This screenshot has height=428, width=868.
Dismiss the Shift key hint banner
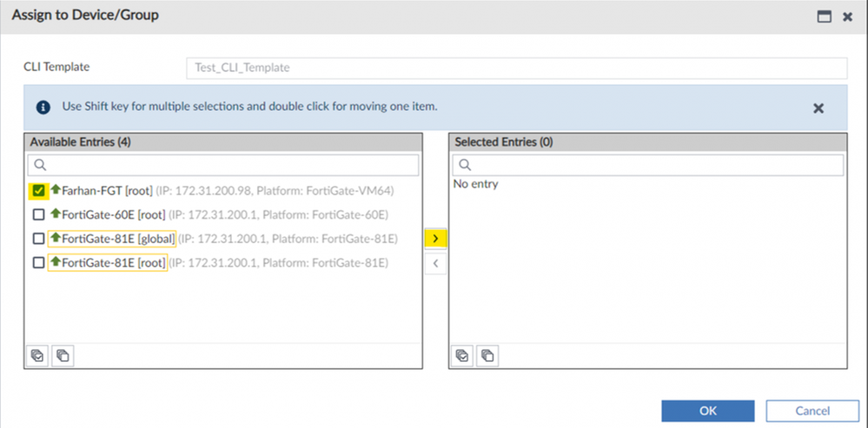coord(818,109)
